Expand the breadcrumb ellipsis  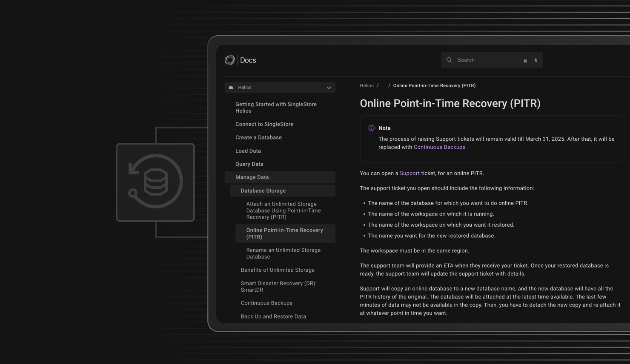pos(383,85)
